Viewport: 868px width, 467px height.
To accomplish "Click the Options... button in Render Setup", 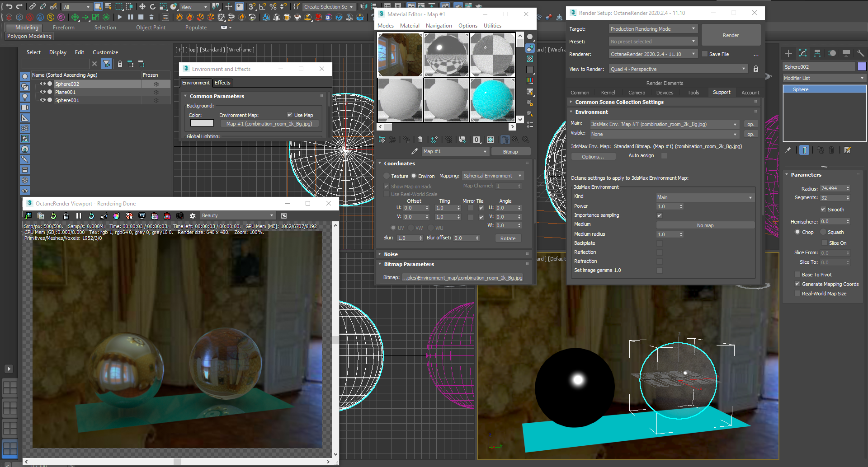I will click(593, 157).
